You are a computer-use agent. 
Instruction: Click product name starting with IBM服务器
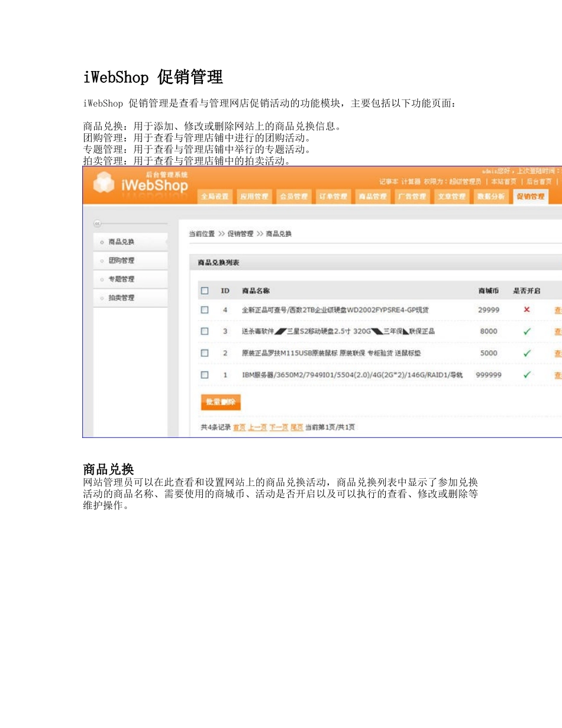coord(352,375)
